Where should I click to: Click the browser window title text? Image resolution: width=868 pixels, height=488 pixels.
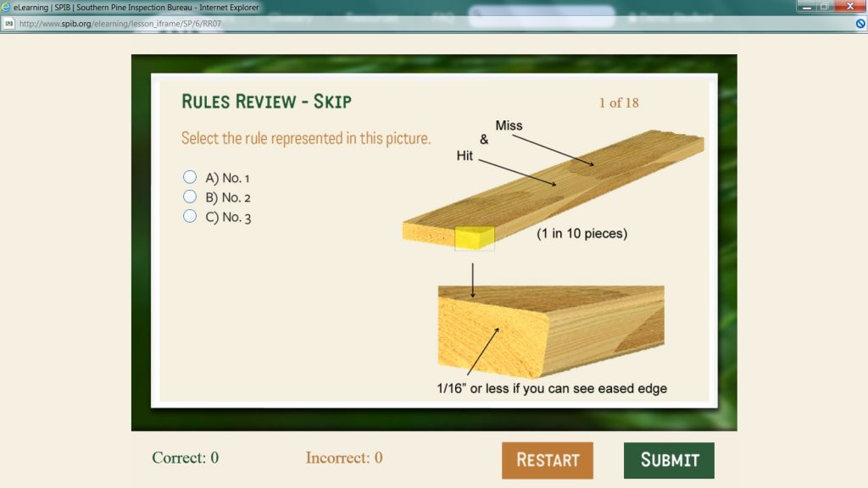136,7
